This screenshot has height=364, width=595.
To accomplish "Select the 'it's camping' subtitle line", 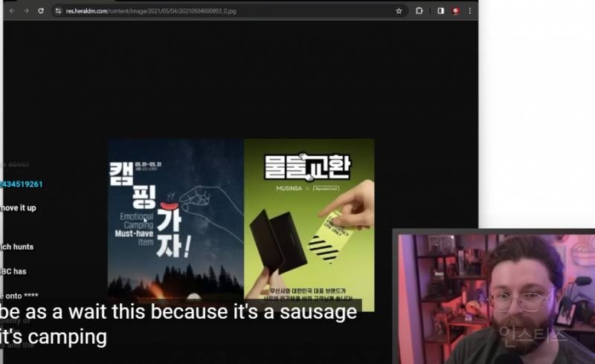I will click(x=54, y=337).
